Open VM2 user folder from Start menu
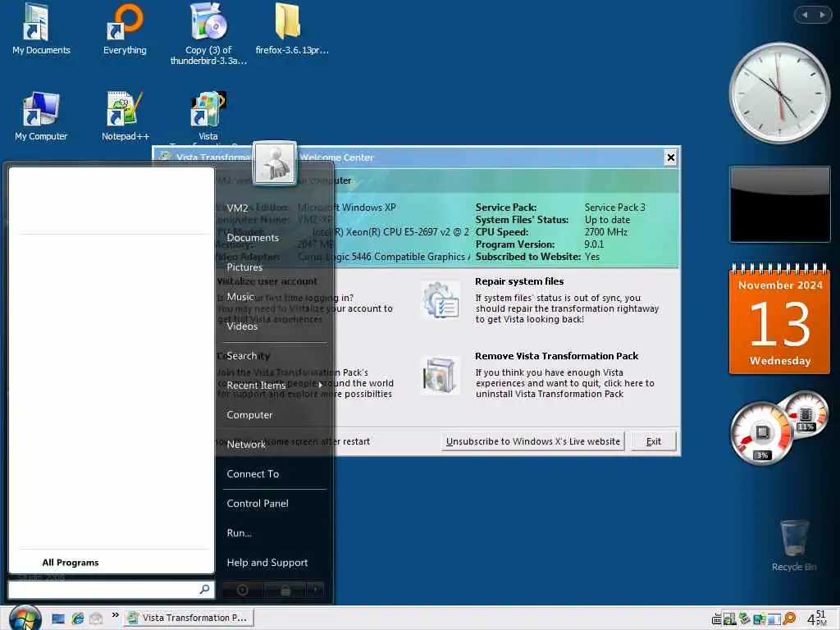Viewport: 840px width, 630px height. click(x=237, y=208)
